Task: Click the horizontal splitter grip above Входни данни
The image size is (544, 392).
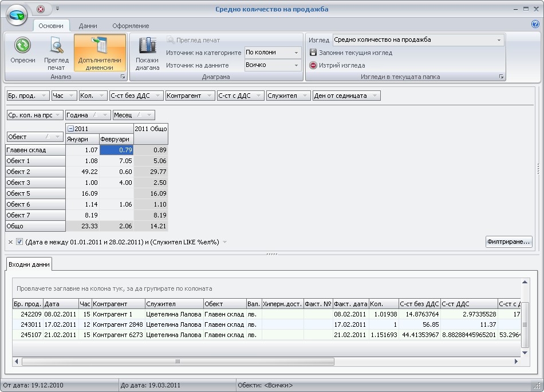Action: (x=271, y=254)
